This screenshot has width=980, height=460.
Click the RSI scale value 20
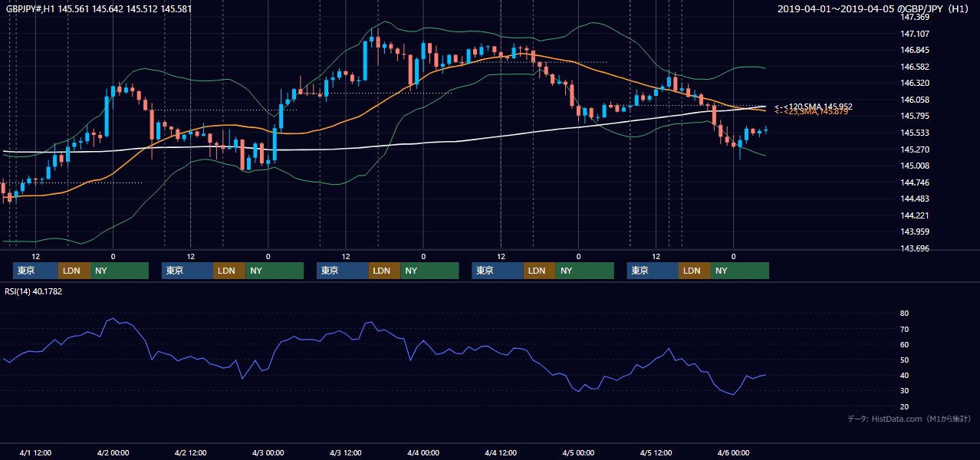tap(904, 406)
